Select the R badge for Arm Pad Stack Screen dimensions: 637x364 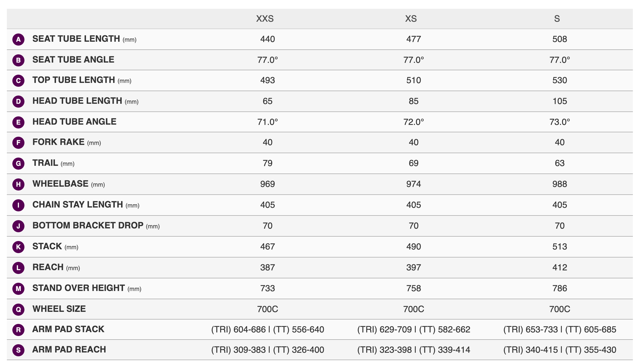(18, 330)
